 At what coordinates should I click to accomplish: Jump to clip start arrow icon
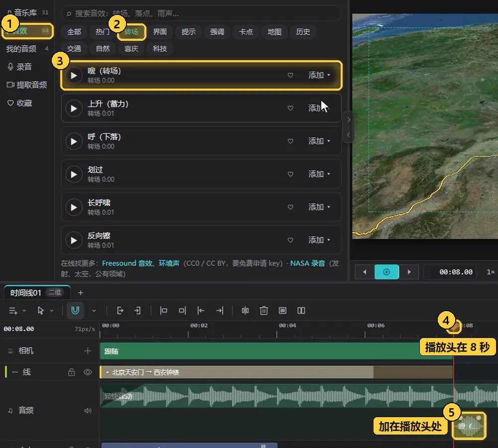pos(201,311)
